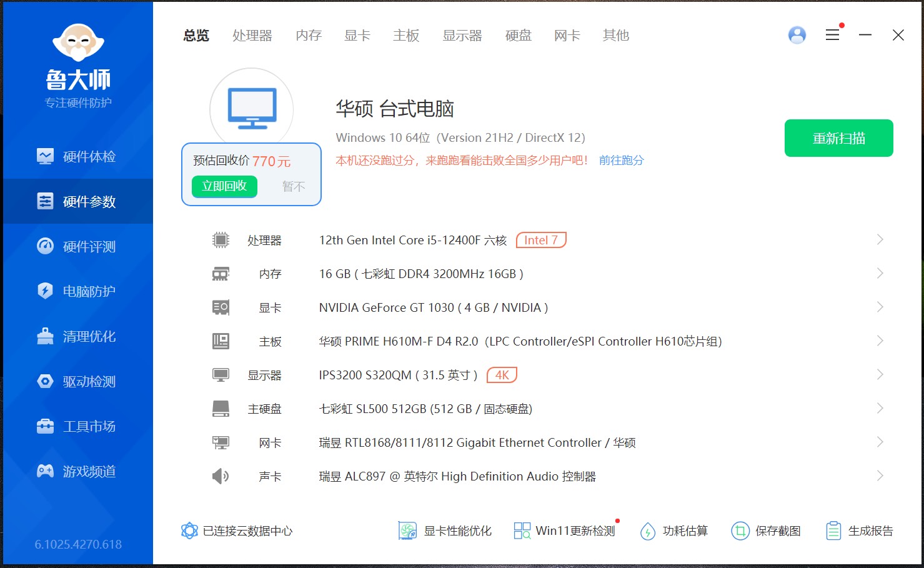Click the Win11更新检测 icon
924x568 pixels.
pos(522,531)
